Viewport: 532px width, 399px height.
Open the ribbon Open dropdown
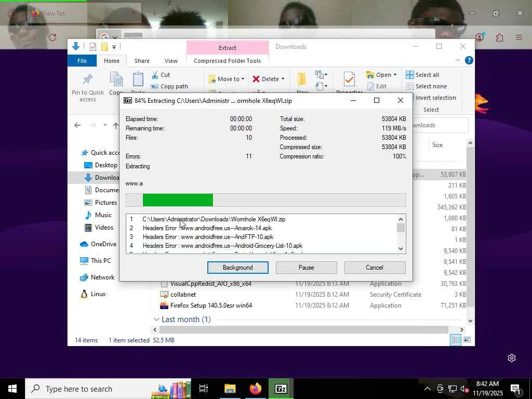[x=381, y=75]
